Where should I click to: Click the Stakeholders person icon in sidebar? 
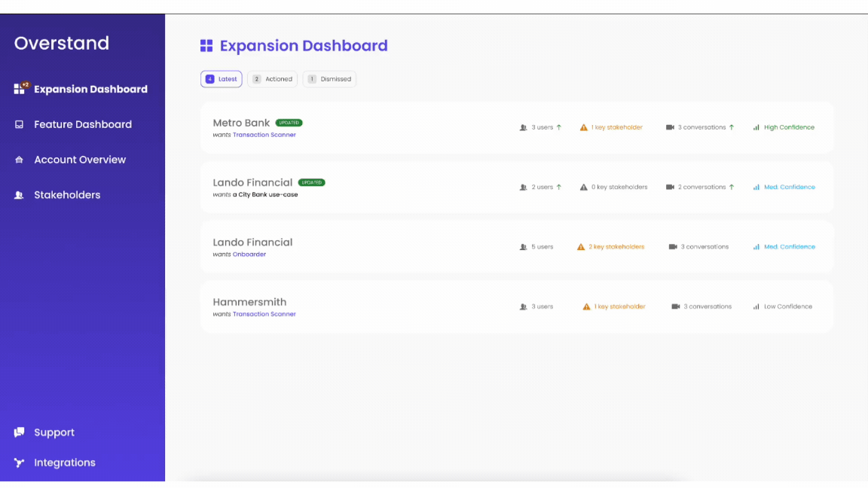coord(20,195)
